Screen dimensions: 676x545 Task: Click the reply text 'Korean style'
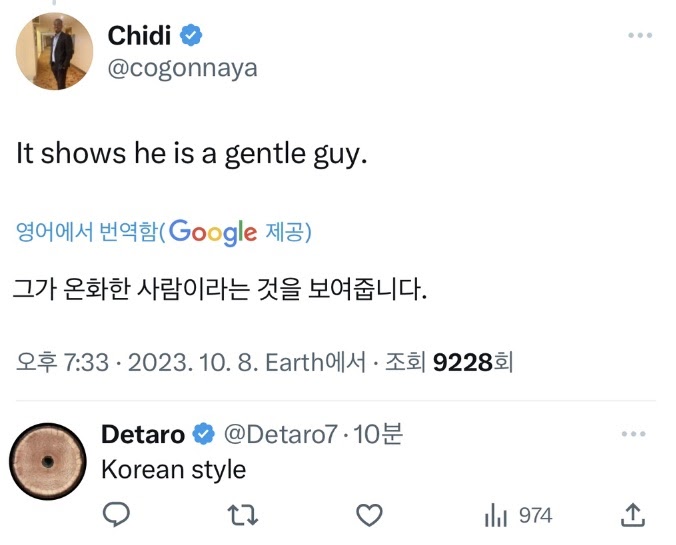pyautogui.click(x=174, y=468)
